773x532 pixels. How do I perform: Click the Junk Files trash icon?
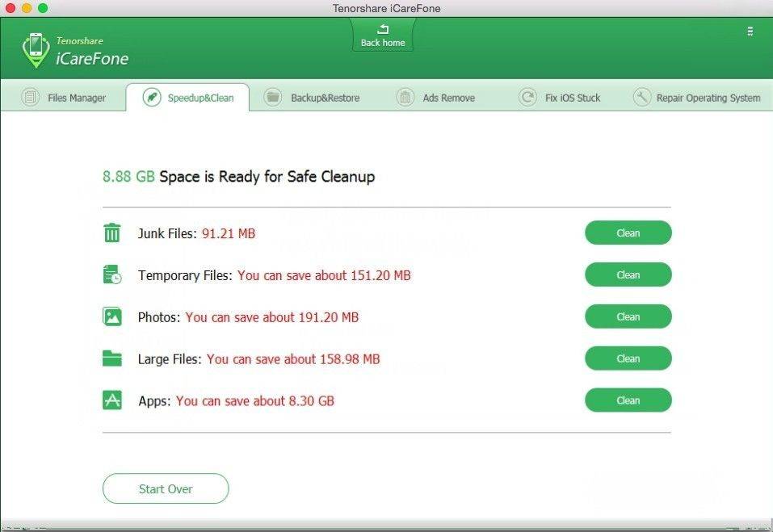[x=111, y=232]
